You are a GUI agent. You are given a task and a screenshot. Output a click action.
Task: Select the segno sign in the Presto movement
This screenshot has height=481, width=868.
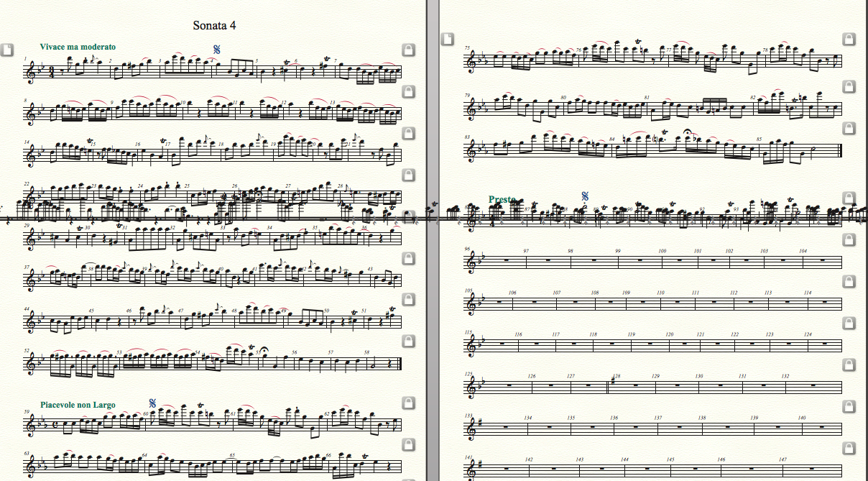(586, 196)
